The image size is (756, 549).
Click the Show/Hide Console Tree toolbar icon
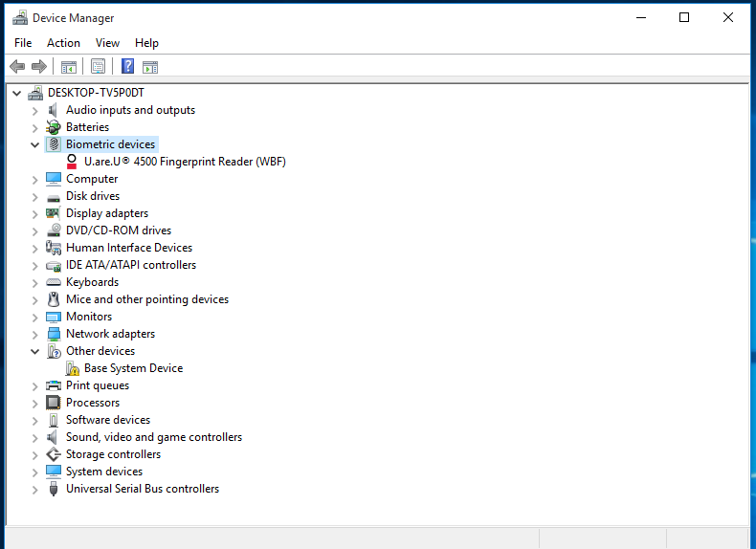click(x=69, y=66)
